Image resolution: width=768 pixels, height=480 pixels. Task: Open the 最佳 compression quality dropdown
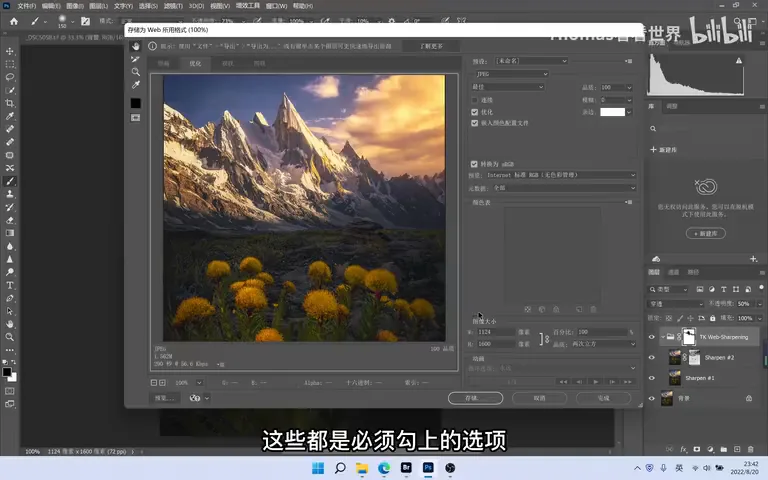(507, 87)
